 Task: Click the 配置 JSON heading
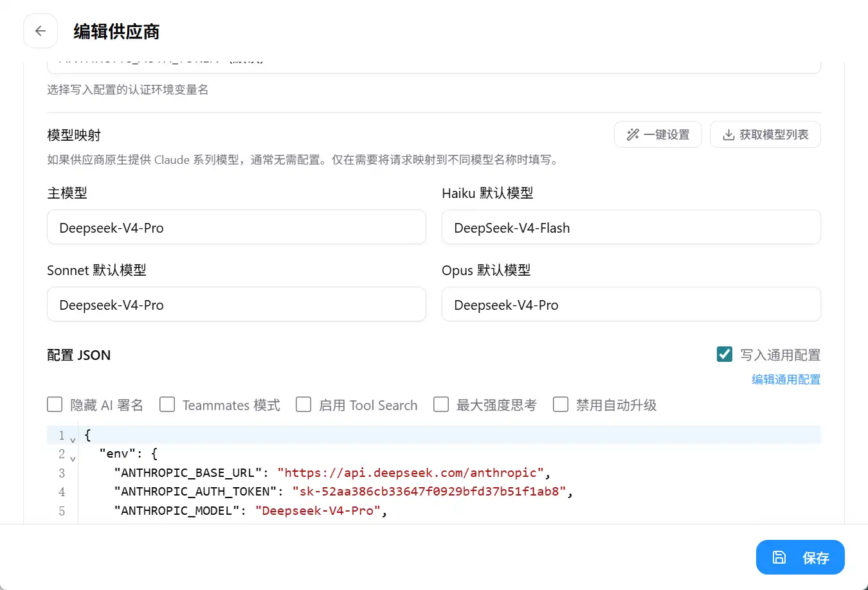[x=79, y=355]
